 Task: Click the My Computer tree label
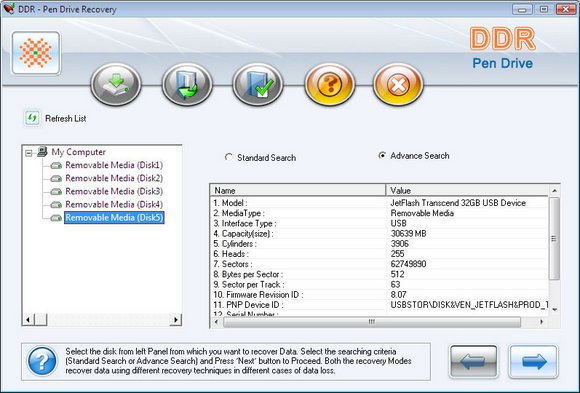78,152
